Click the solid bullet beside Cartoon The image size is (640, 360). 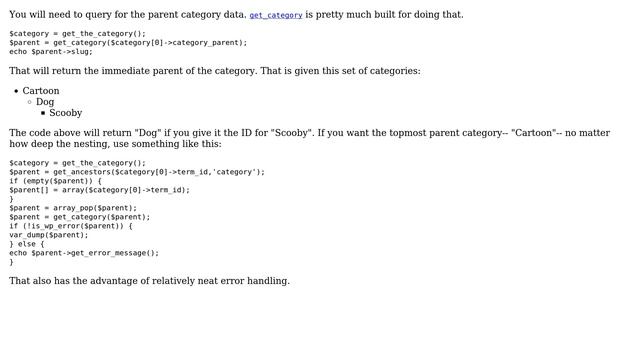(x=16, y=91)
